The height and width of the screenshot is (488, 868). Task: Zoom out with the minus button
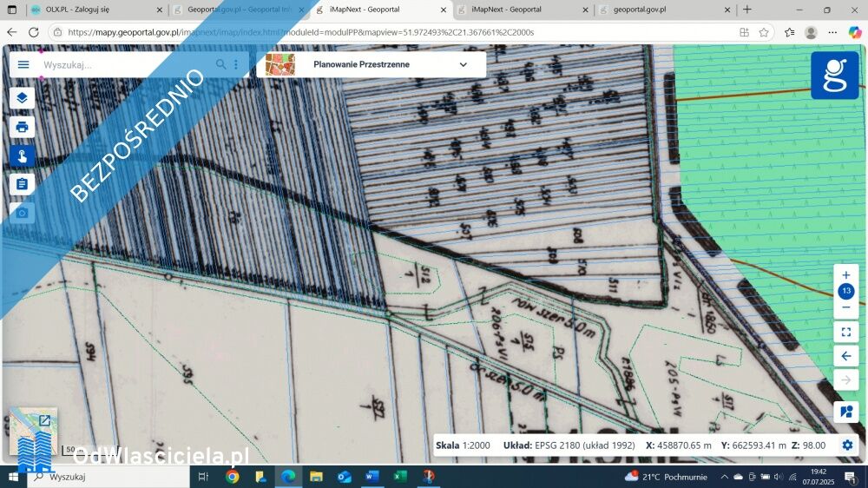tap(846, 307)
